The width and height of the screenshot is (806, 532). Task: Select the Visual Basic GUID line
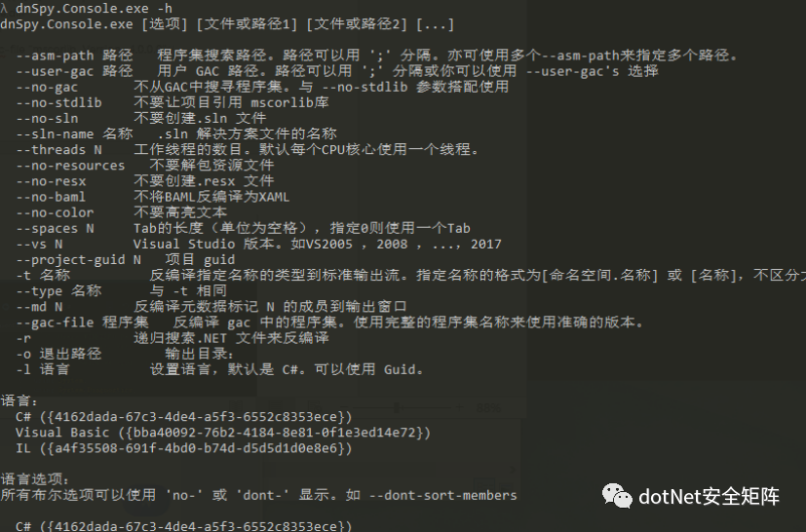click(x=222, y=433)
